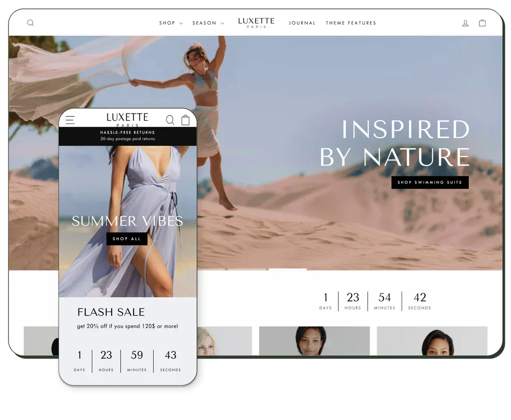The image size is (511, 420).
Task: Open the Theme Features menu item
Action: coord(351,23)
